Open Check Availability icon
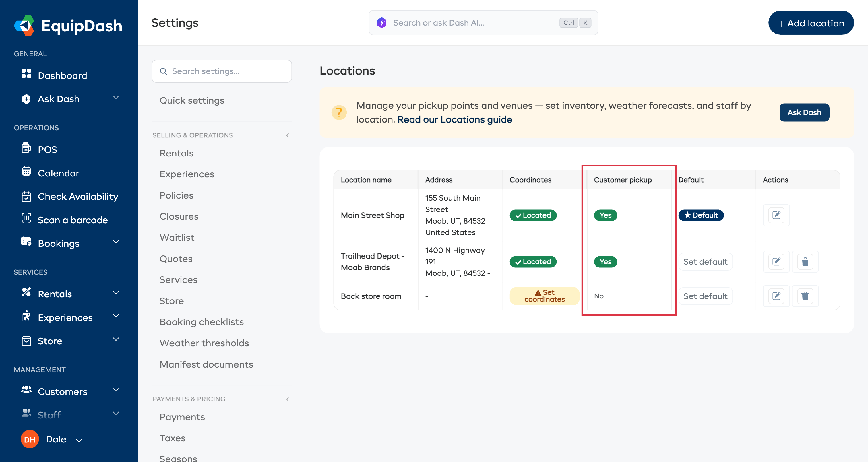868x462 pixels. coord(26,197)
